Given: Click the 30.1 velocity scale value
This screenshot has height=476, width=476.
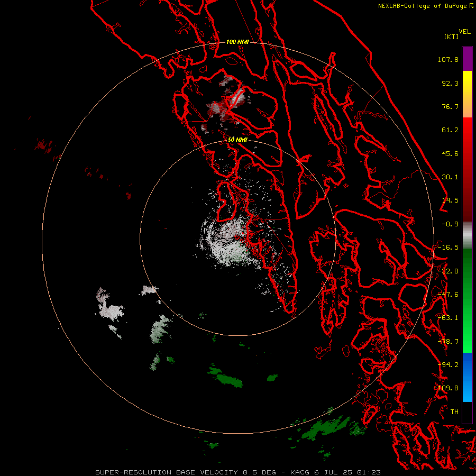Looking at the screenshot, I should click(450, 177).
